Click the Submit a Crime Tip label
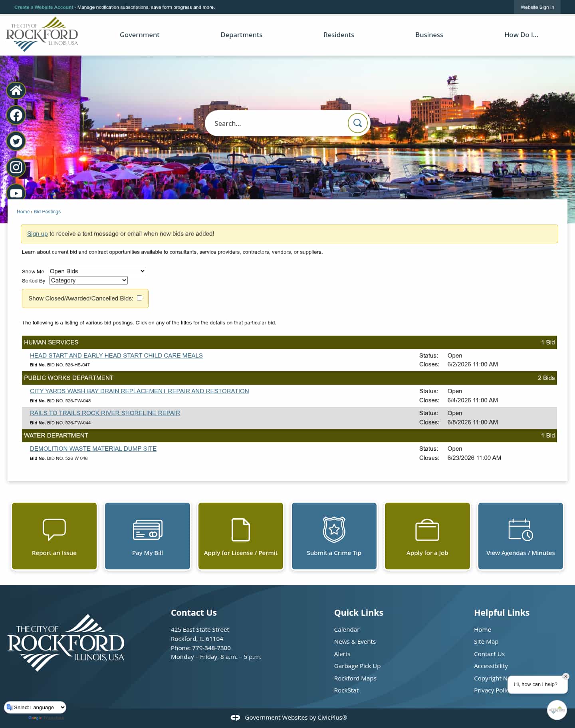This screenshot has height=728, width=575. point(334,553)
